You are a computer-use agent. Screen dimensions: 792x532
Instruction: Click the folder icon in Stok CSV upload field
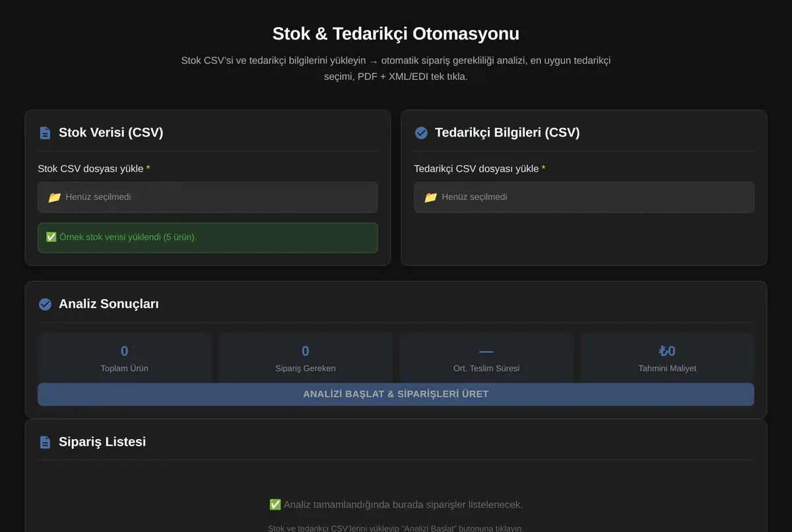pos(54,197)
